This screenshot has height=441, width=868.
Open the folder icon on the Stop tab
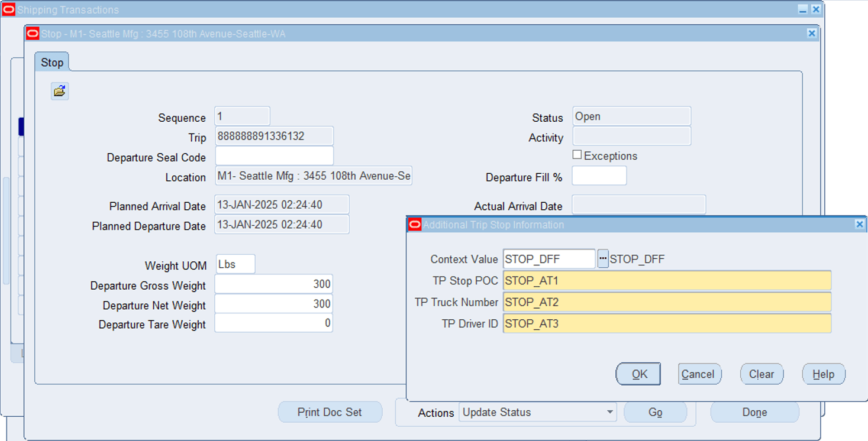point(59,90)
